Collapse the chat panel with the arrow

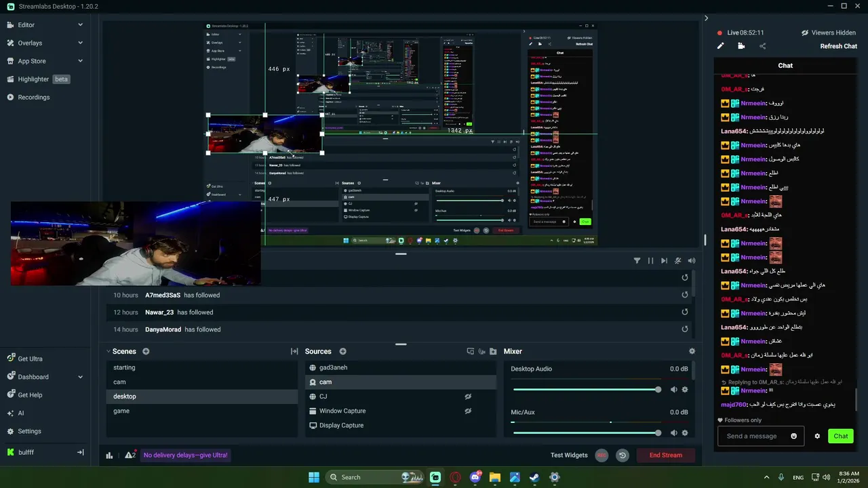(x=706, y=18)
